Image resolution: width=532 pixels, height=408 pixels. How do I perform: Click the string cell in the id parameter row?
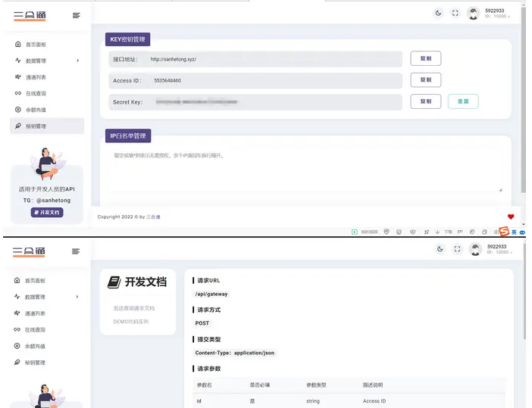pos(313,401)
